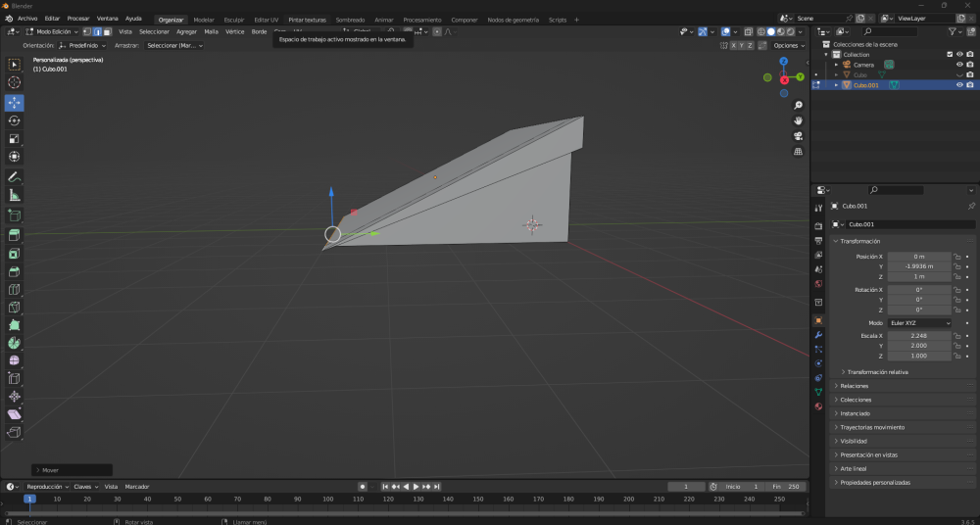Open the Euler XYZ rotation mode dropdown

(x=919, y=323)
